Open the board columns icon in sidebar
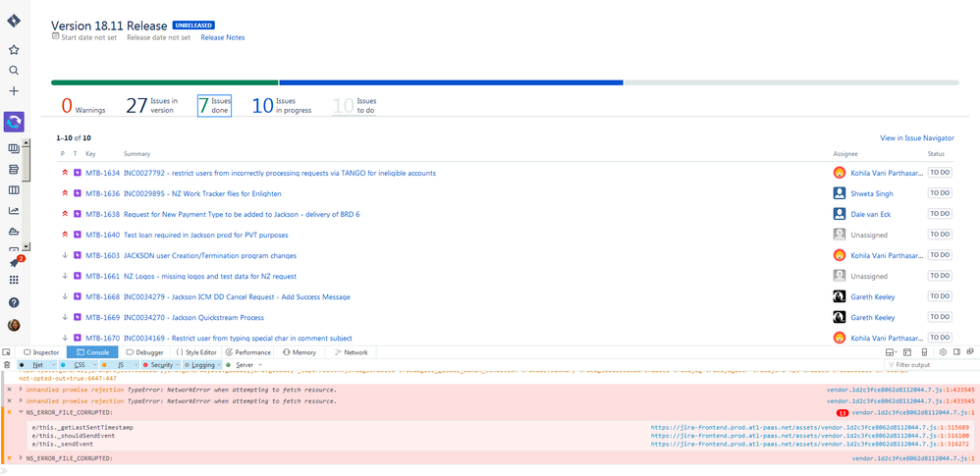This screenshot has width=980, height=476. (x=14, y=189)
